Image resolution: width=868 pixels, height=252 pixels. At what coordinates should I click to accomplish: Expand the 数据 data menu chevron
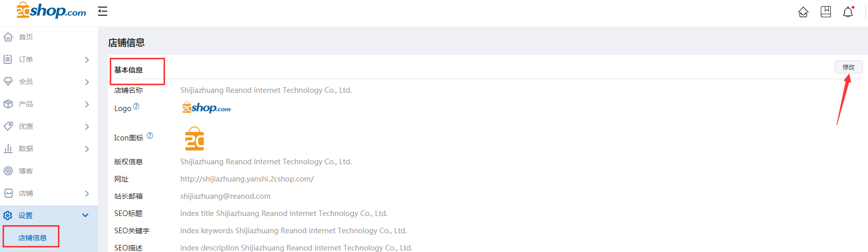click(87, 149)
